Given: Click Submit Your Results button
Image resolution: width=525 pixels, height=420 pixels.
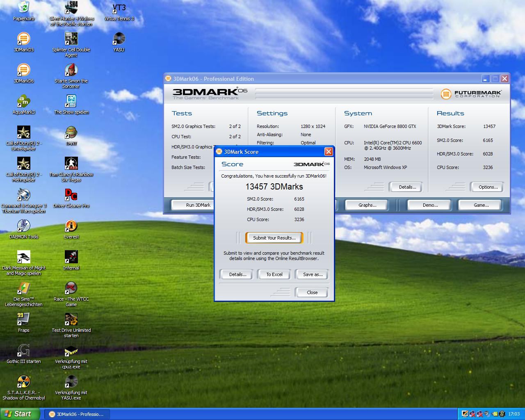Looking at the screenshot, I should [274, 238].
